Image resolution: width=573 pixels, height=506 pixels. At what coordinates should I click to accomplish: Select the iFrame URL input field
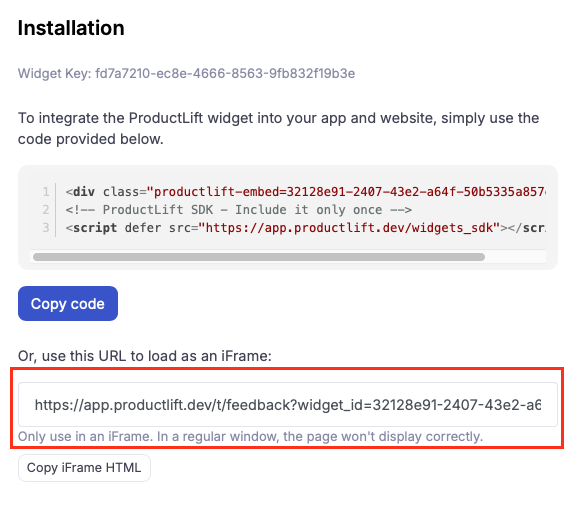click(x=288, y=404)
